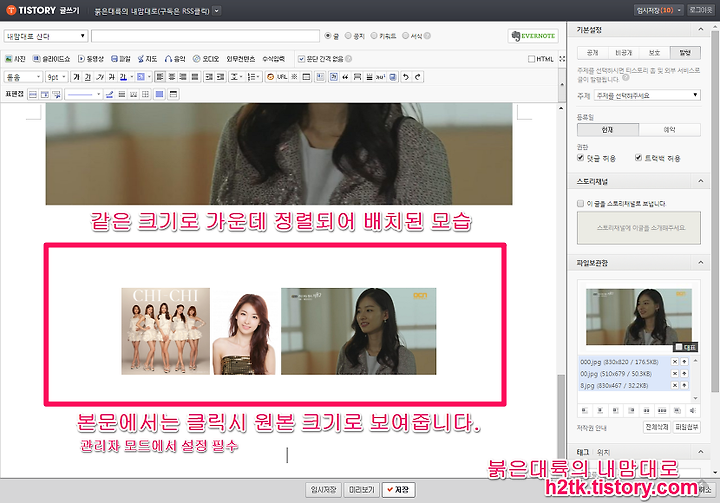Choose 현재 as registration date

pyautogui.click(x=608, y=130)
